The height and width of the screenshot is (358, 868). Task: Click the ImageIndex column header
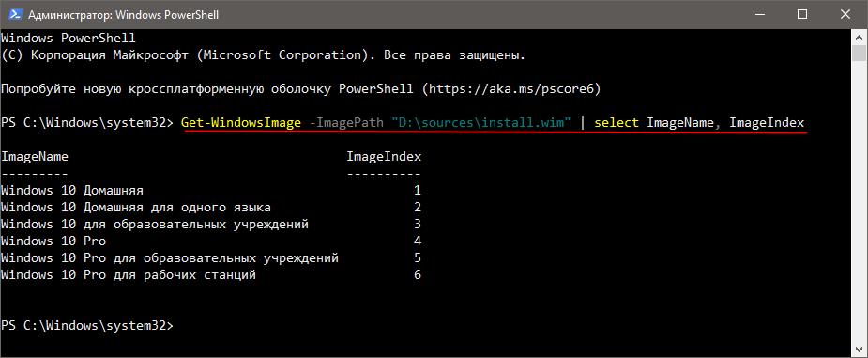384,157
